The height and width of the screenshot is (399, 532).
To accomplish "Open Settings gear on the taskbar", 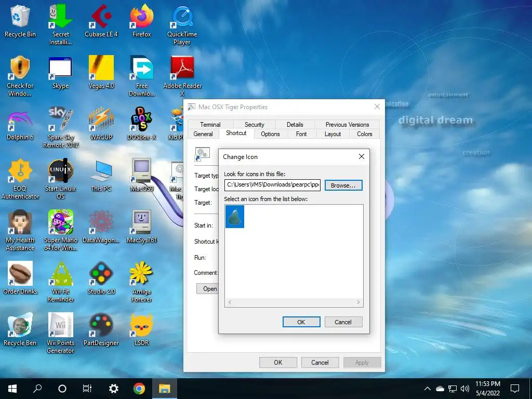I will pyautogui.click(x=113, y=389).
